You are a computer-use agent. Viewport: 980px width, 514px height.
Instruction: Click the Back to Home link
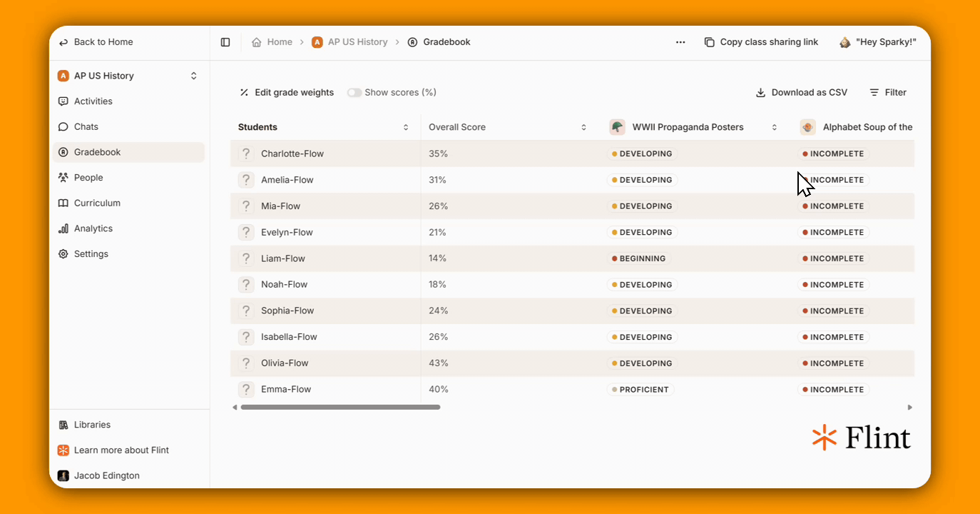point(96,42)
